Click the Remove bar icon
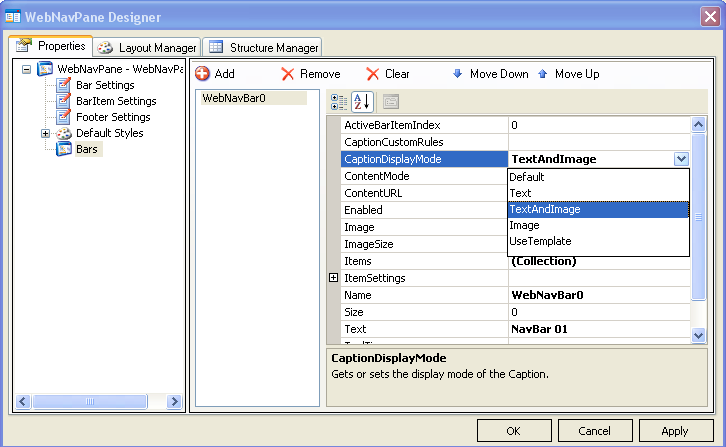Screen dimensions: 726x447 (287, 74)
